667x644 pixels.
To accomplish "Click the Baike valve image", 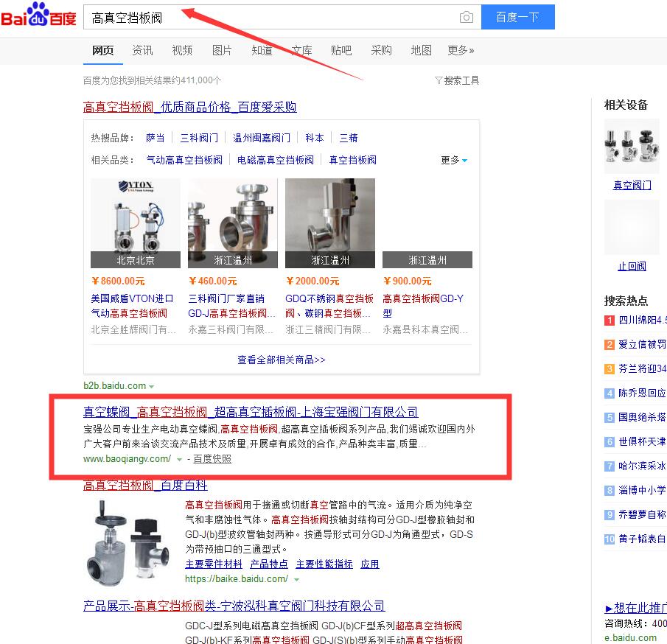I will pos(128,542).
